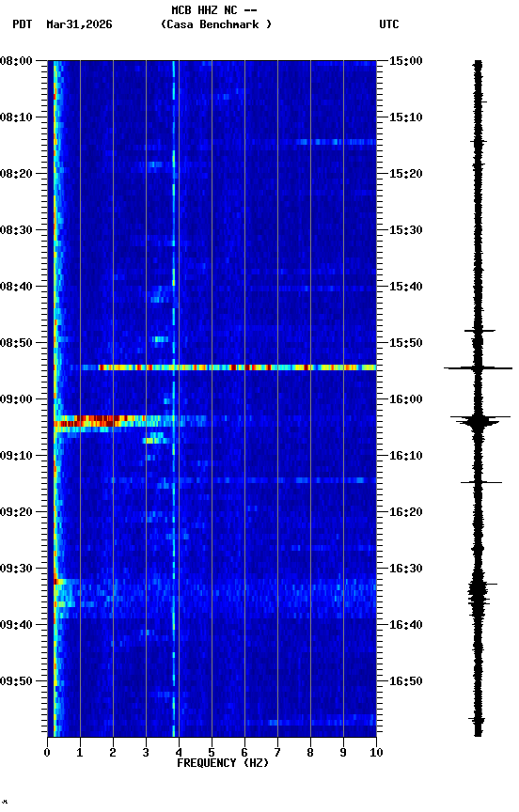Click the 15:50 UTC time label
The image size is (519, 812).
406,343
